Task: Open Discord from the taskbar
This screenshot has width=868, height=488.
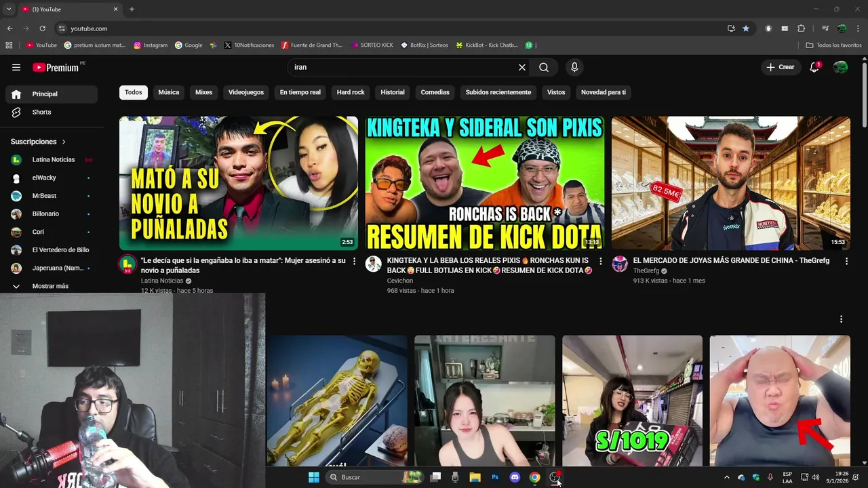Action: point(515,477)
